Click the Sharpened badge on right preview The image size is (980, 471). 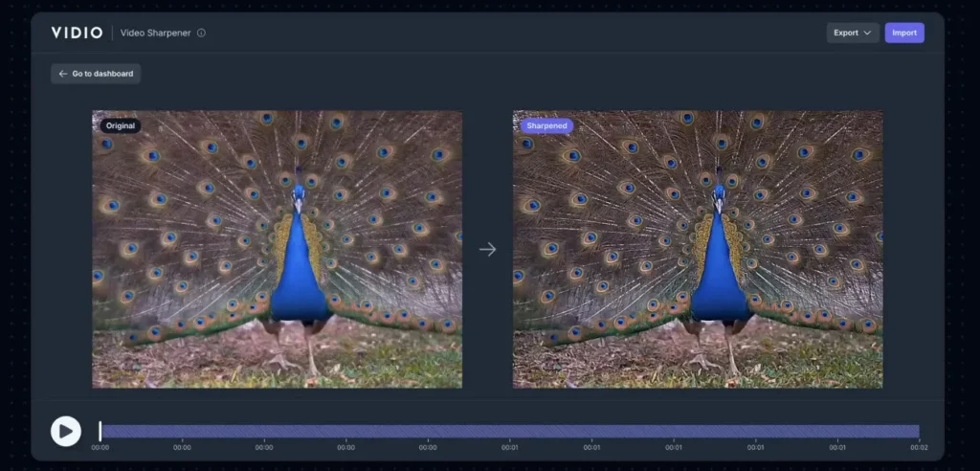[x=546, y=125]
